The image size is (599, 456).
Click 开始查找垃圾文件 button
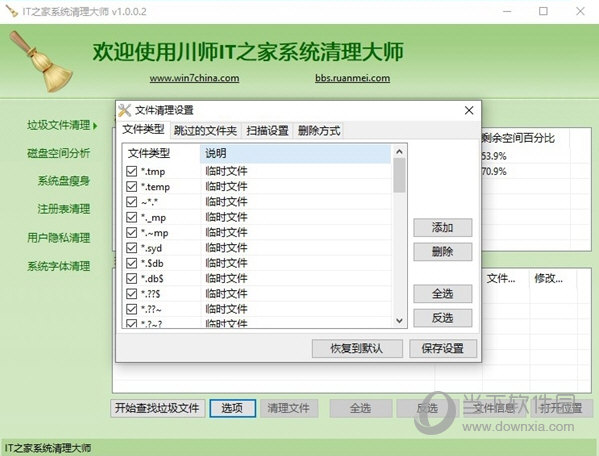[x=157, y=408]
